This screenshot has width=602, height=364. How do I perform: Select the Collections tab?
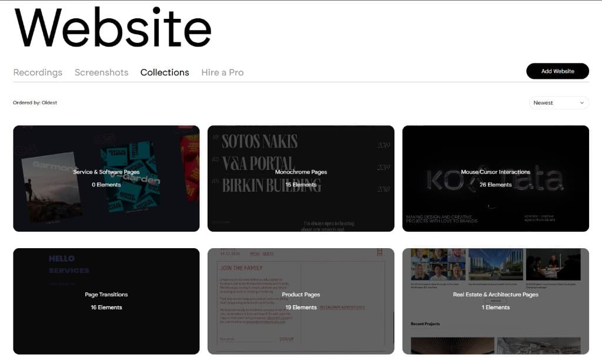point(165,72)
